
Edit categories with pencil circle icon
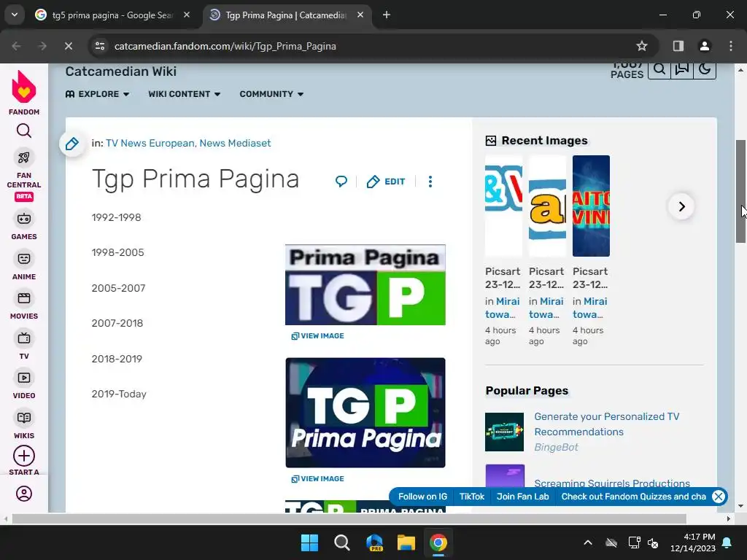pyautogui.click(x=72, y=144)
